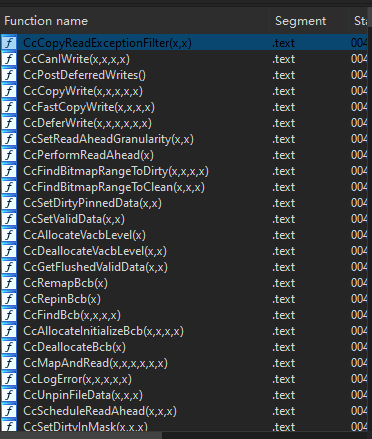Click the horizontal scrollbar thumb below the list
Image resolution: width=372 pixels, height=439 pixels.
pos(81,435)
